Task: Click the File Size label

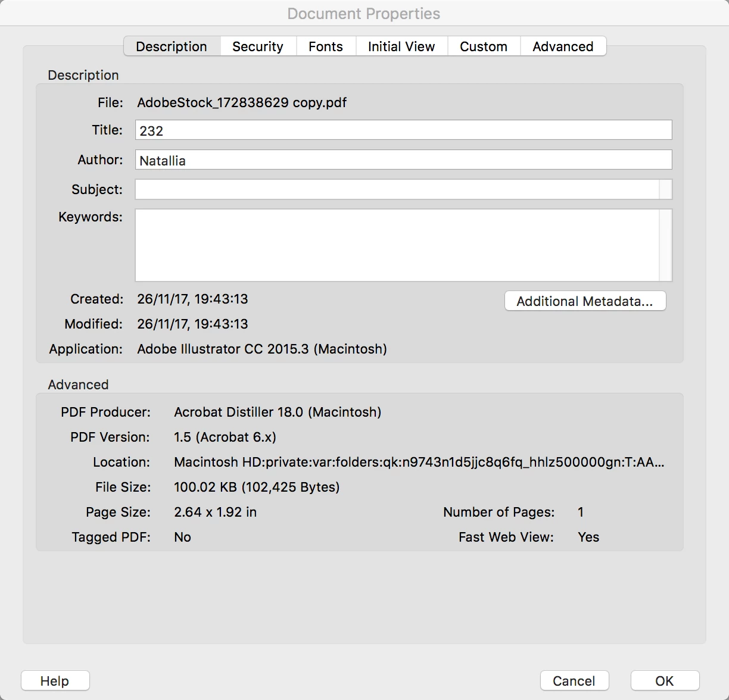Action: point(123,487)
